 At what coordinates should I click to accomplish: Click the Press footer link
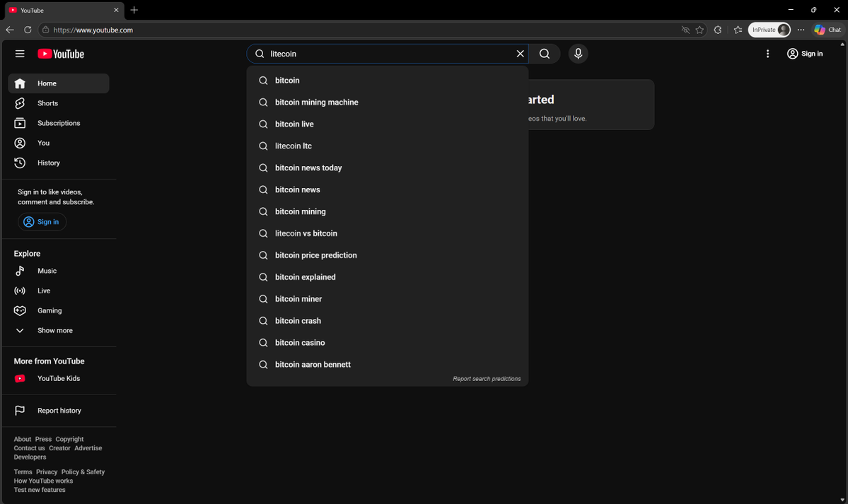click(43, 439)
